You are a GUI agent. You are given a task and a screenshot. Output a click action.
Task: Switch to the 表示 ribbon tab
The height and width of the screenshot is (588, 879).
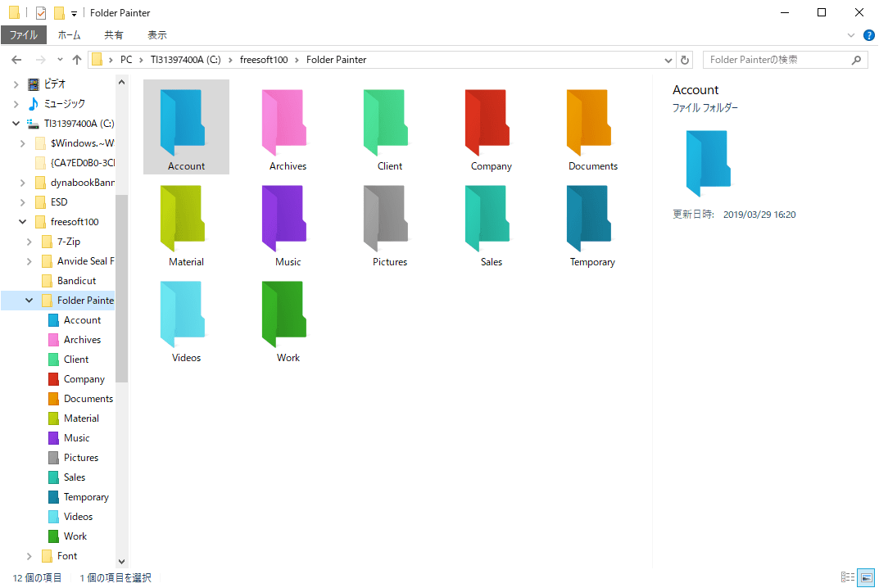156,35
